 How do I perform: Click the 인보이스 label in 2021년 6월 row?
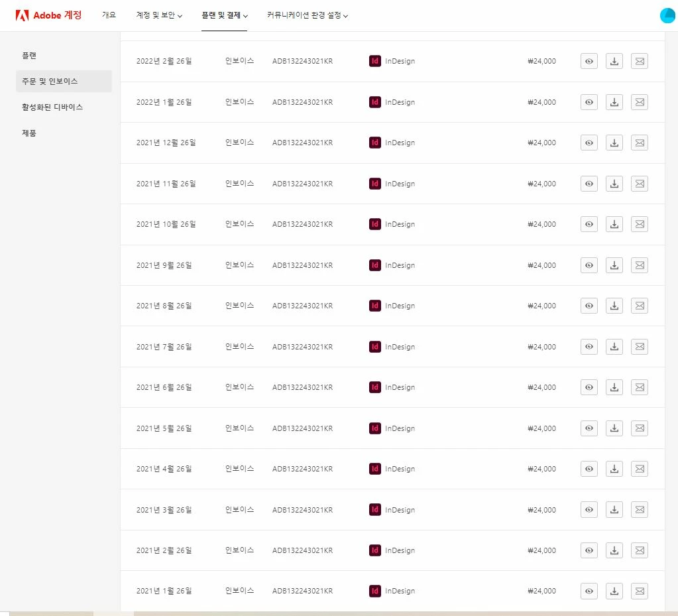239,387
